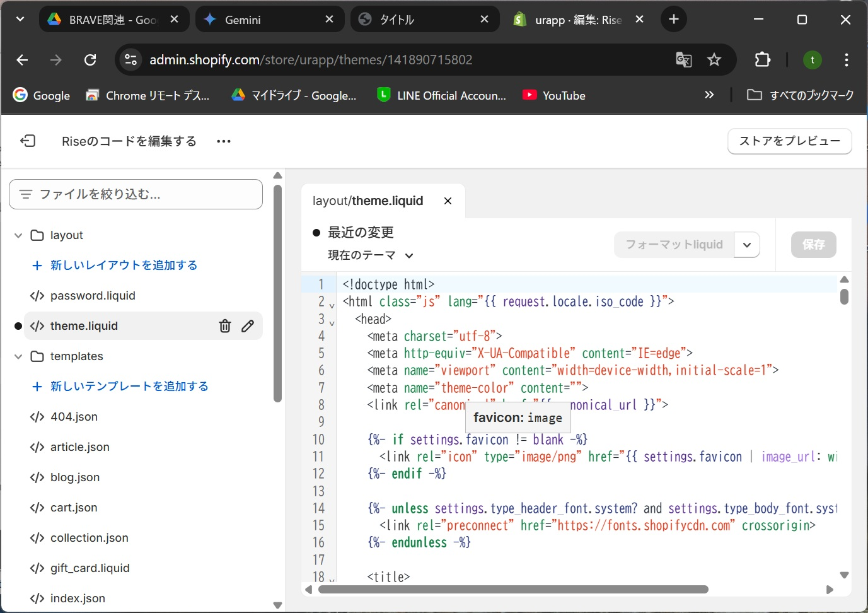868x613 pixels.
Task: Bookmark this page with the star icon
Action: click(714, 60)
